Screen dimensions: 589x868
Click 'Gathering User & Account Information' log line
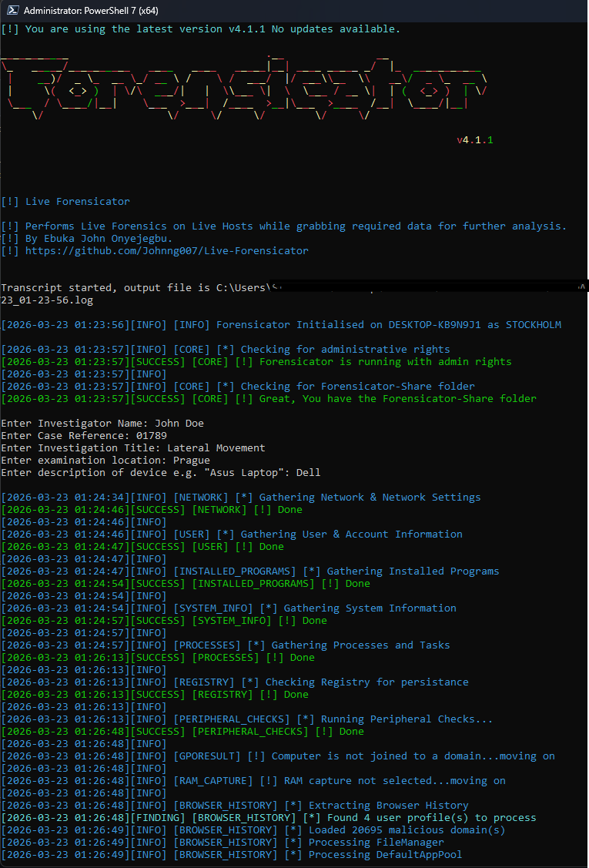(x=232, y=535)
